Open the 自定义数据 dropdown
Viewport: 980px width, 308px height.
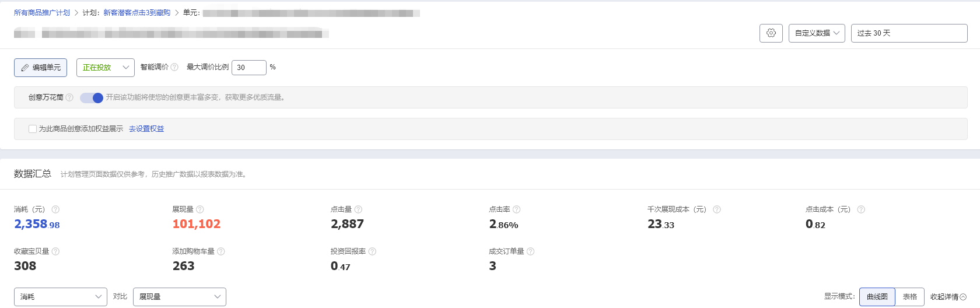pyautogui.click(x=817, y=33)
